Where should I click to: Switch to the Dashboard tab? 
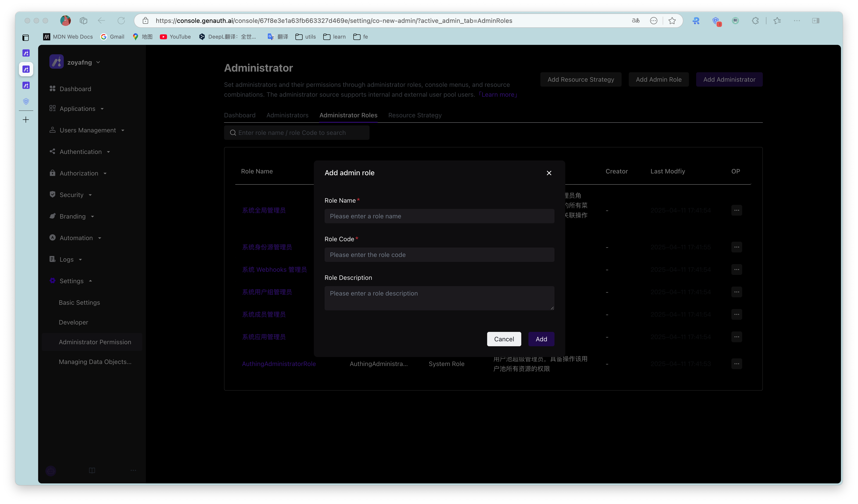coord(240,115)
